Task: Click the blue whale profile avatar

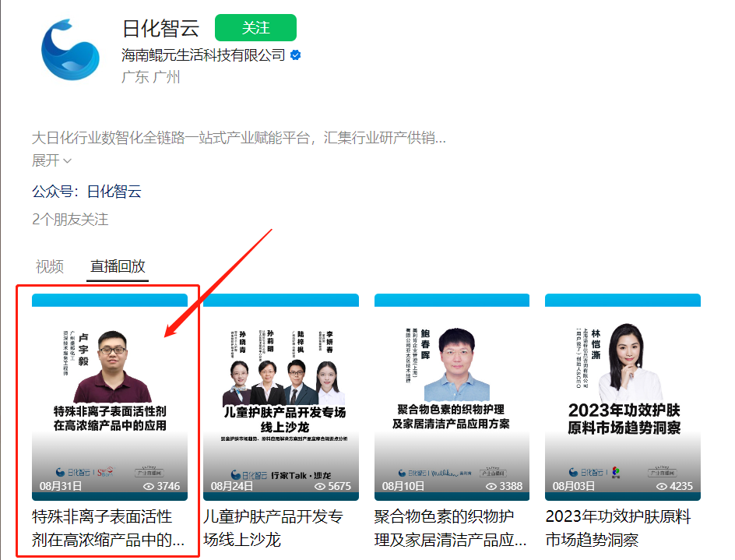Action: [x=70, y=50]
